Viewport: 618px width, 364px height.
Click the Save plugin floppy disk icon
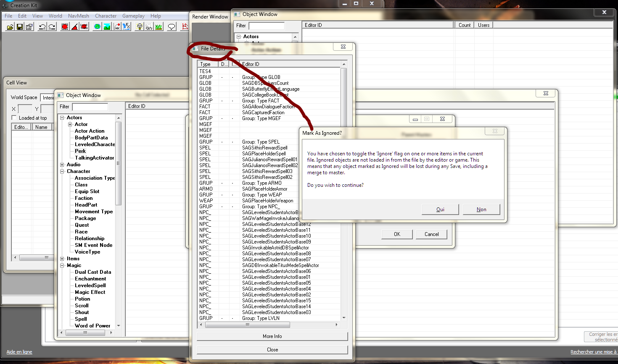(x=19, y=27)
